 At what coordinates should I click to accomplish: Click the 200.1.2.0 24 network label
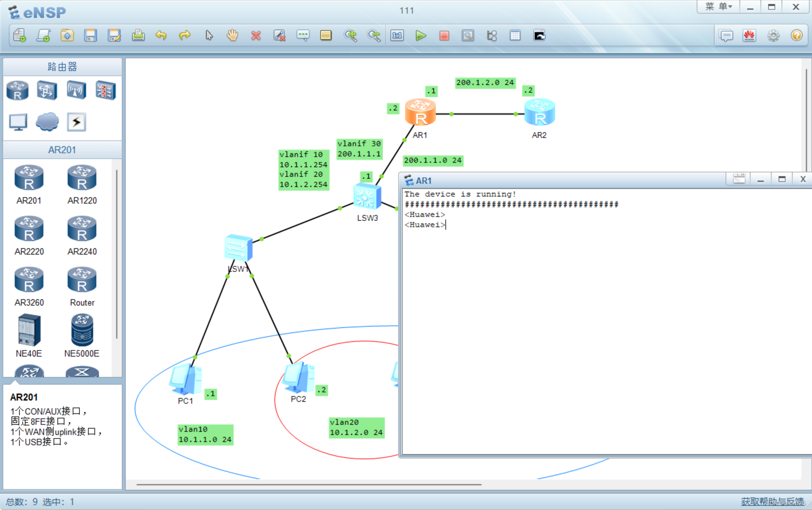click(x=485, y=82)
